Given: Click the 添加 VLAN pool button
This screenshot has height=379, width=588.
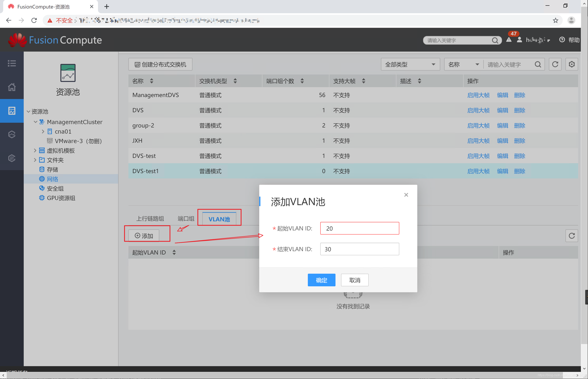Looking at the screenshot, I should point(144,236).
